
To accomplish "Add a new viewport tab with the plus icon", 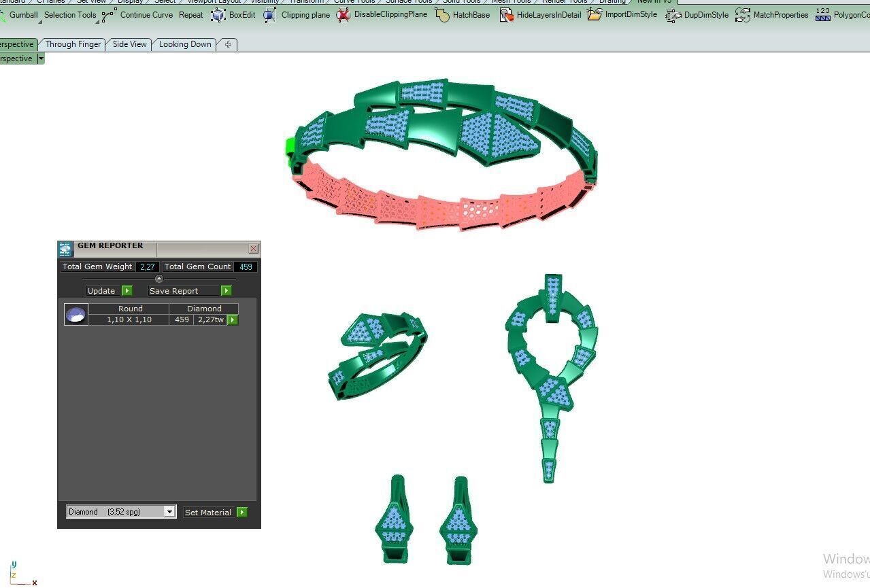I will (228, 44).
